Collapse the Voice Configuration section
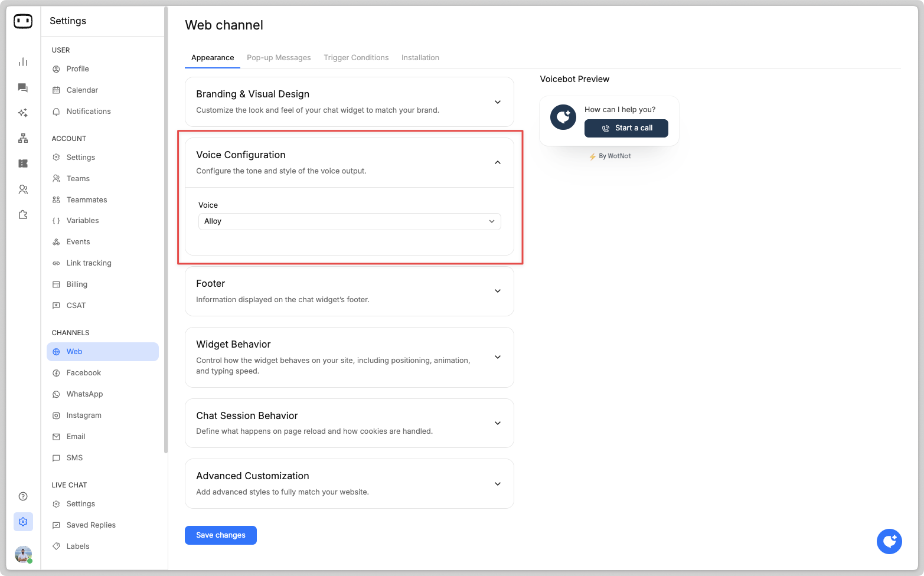 point(497,162)
